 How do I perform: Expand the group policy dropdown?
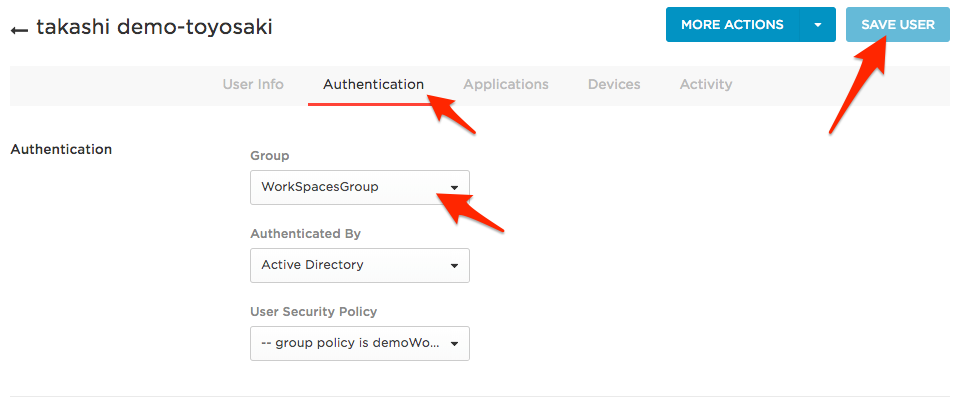350,343
